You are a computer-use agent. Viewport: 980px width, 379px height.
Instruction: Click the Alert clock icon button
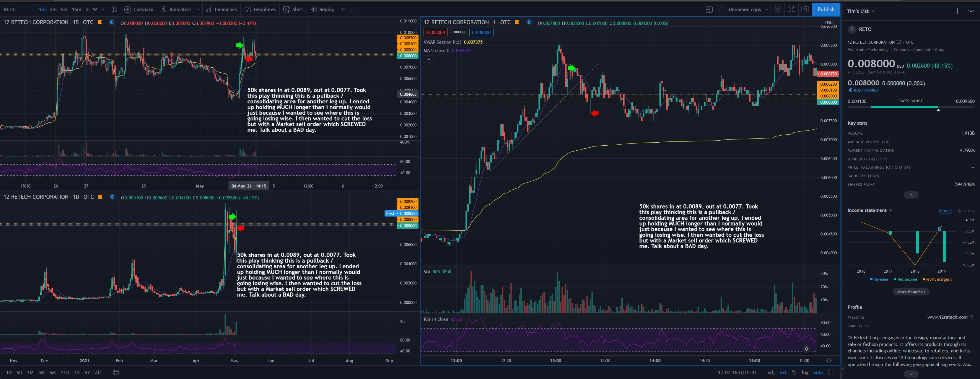(286, 9)
